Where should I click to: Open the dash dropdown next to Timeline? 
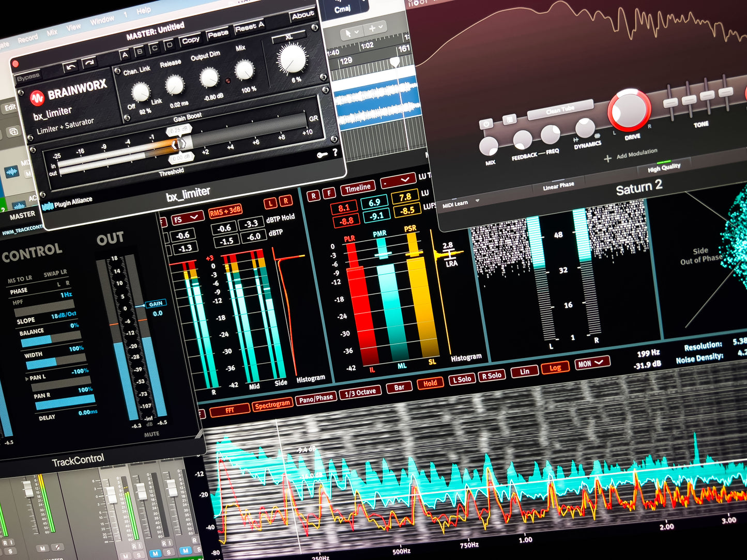pos(398,181)
